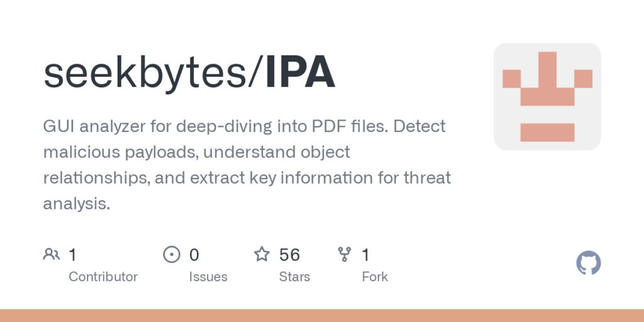Select the issues count number 0

(x=194, y=255)
